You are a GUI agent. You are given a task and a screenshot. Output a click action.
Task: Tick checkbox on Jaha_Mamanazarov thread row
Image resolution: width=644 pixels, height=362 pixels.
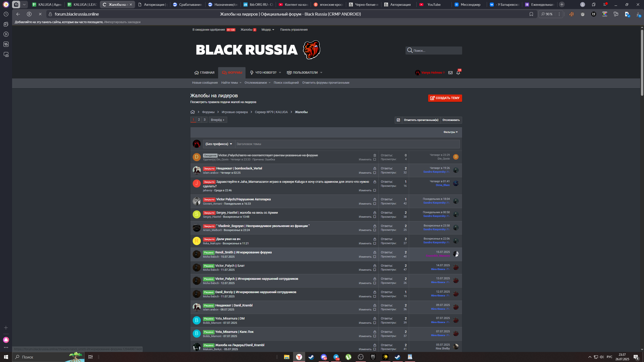(375, 190)
